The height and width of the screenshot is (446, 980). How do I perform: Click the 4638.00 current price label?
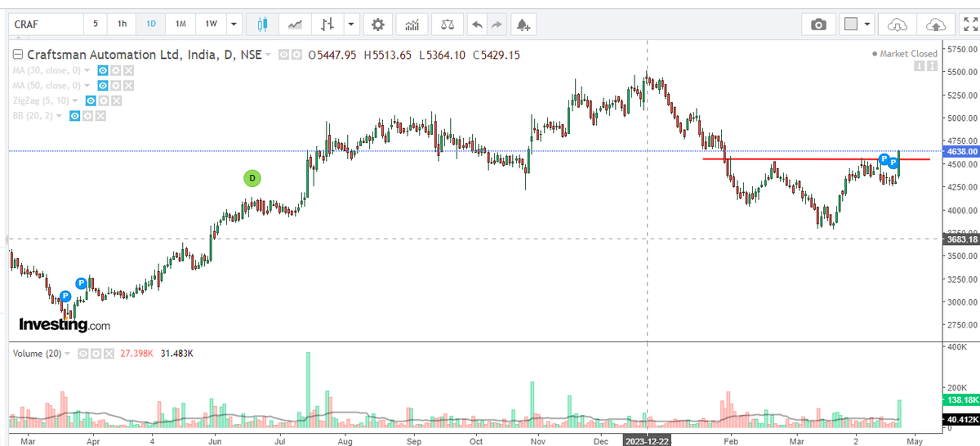tap(962, 151)
